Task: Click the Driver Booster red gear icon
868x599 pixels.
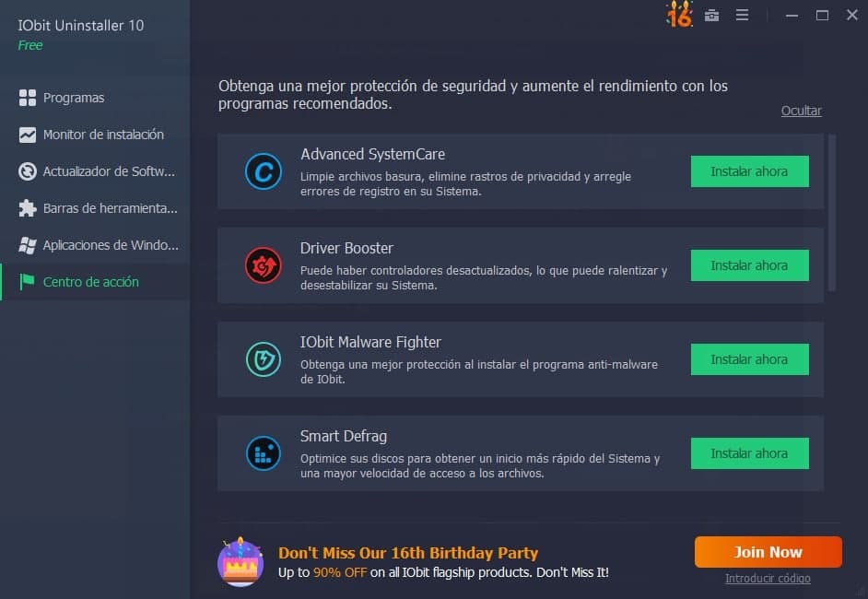Action: pos(263,265)
